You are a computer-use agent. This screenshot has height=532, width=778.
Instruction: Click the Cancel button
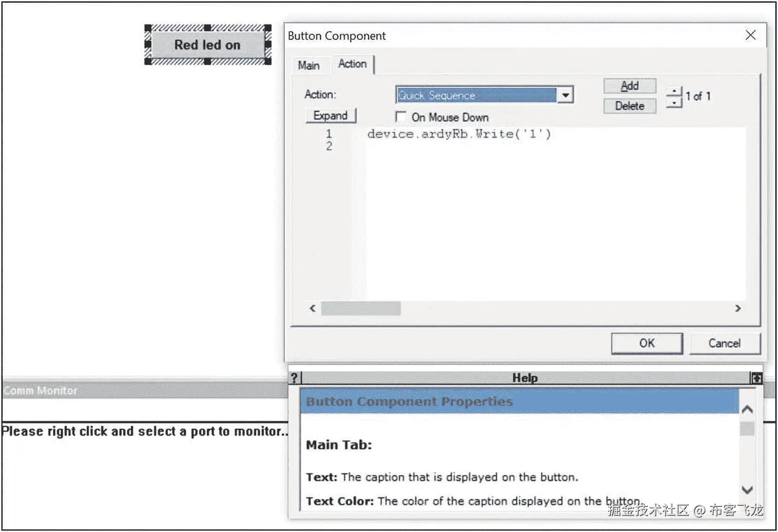724,343
